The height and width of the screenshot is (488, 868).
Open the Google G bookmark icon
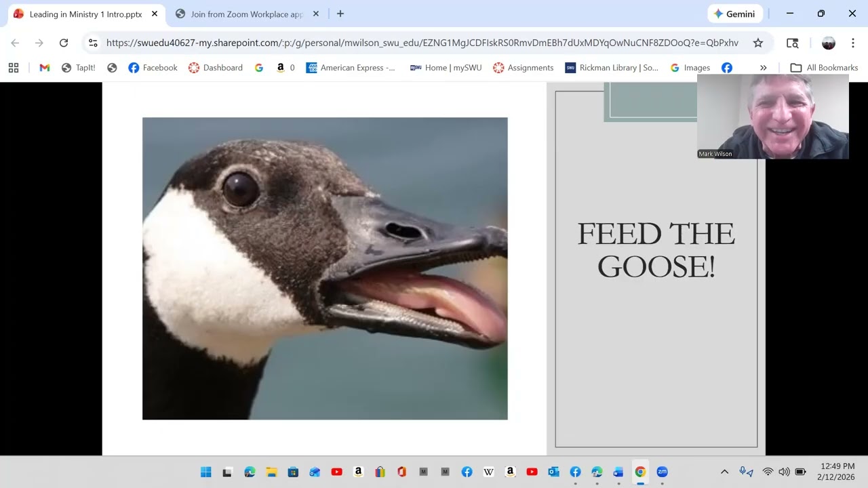(x=259, y=68)
